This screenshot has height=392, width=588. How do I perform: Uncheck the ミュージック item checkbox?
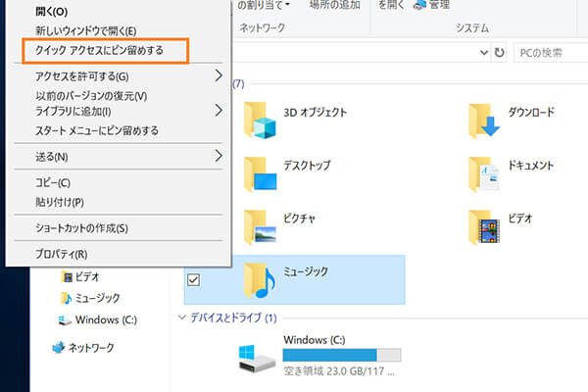coord(193,280)
